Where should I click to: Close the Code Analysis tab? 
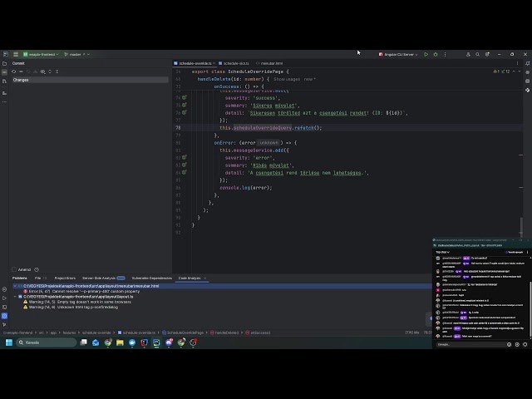coord(205,278)
